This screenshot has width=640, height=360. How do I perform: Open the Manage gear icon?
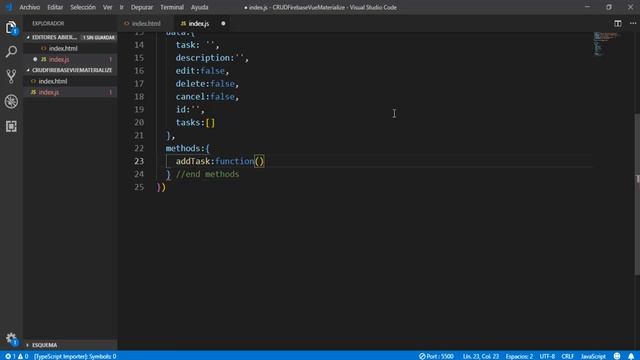(x=11, y=339)
